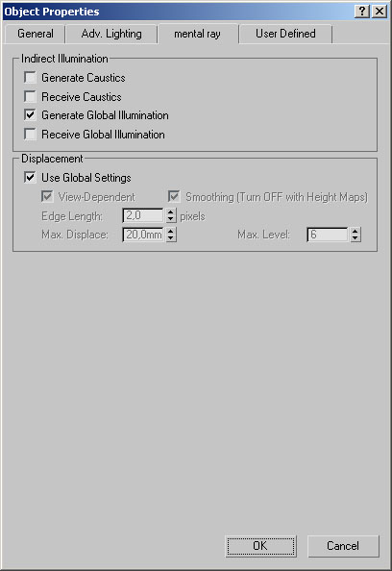
Task: Click the Edge Length value field
Action: point(143,215)
